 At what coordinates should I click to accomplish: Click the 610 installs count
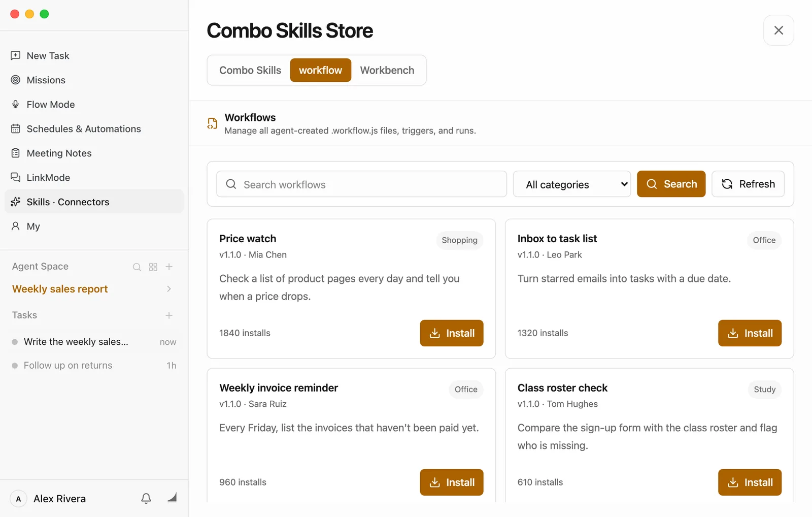click(540, 482)
